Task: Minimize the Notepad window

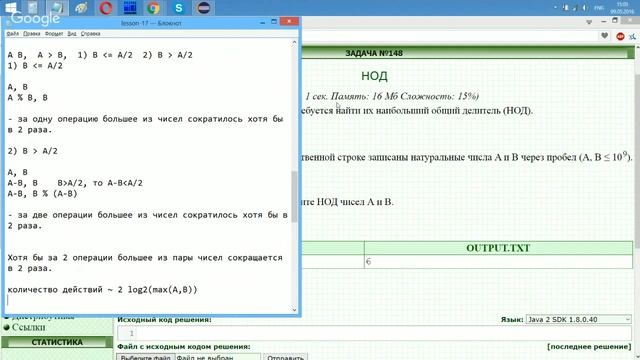Action: click(262, 23)
